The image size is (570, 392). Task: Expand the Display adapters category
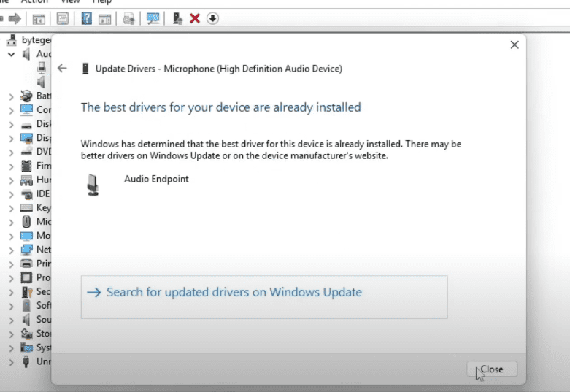coord(11,138)
